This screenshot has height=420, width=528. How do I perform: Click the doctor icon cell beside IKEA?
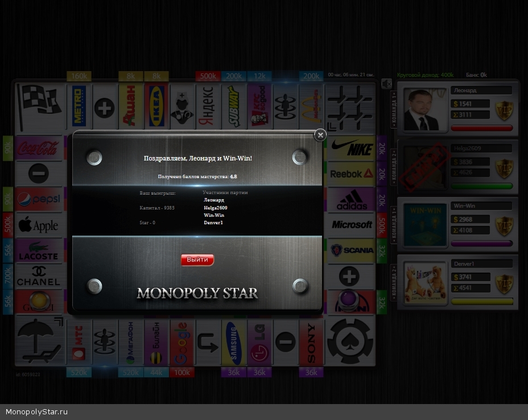(x=182, y=106)
